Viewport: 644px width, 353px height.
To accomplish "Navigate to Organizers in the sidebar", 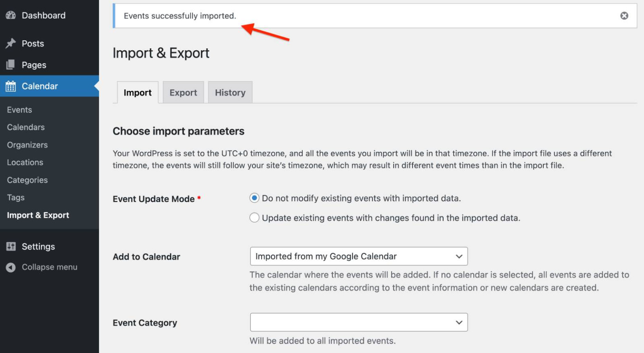I will click(27, 145).
